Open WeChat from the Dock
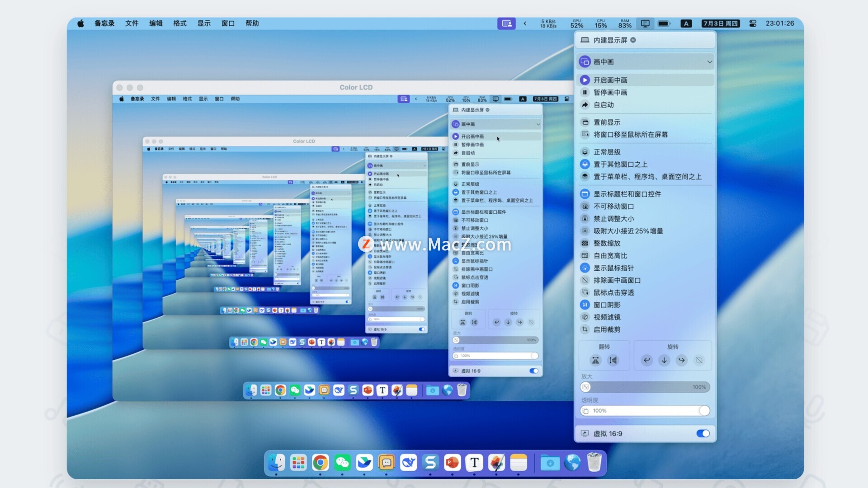The width and height of the screenshot is (868, 488). tap(342, 462)
